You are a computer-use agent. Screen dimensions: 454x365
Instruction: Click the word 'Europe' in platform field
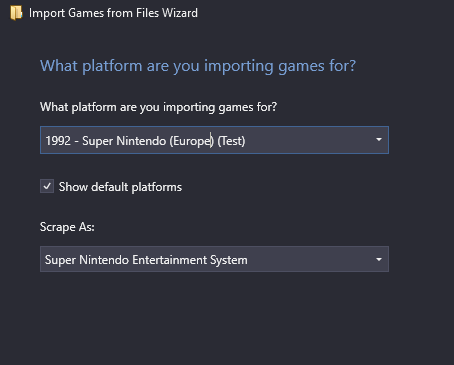192,141
